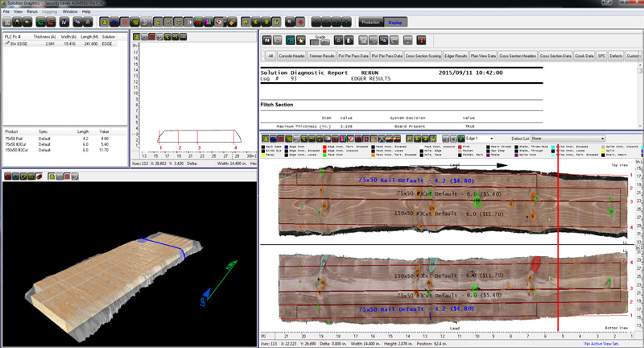644x348 pixels.
Task: Click the red Pith legend swatch
Action: pyautogui.click(x=460, y=147)
